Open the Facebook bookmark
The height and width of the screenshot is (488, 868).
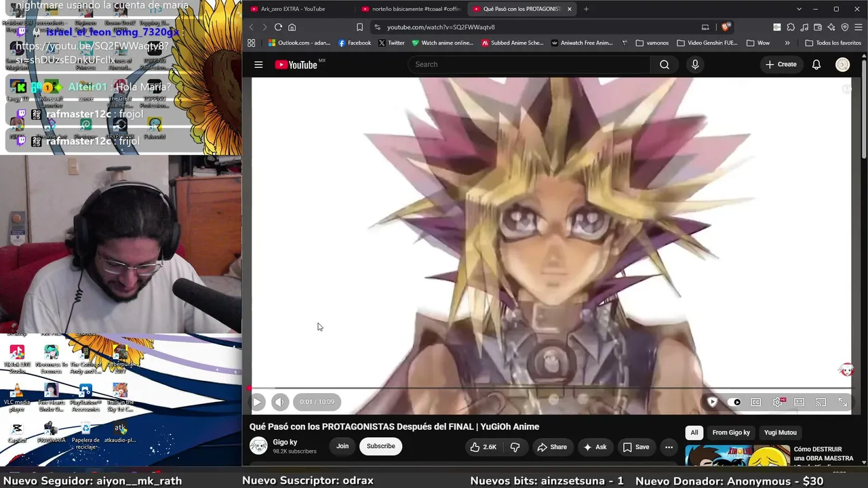354,43
